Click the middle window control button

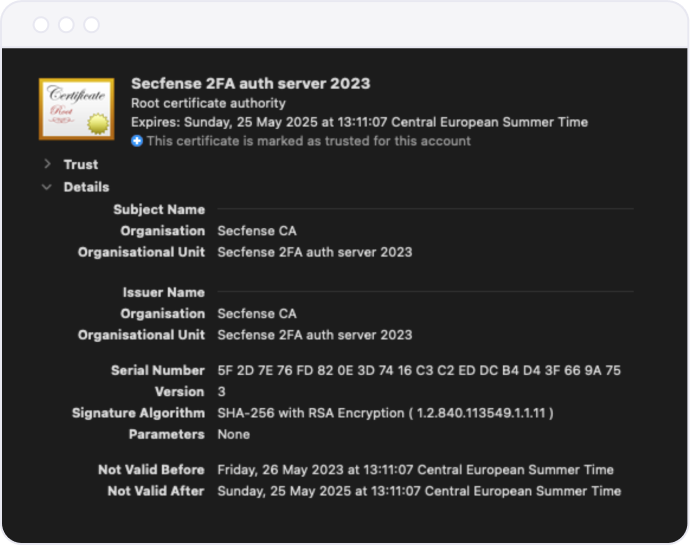point(66,25)
